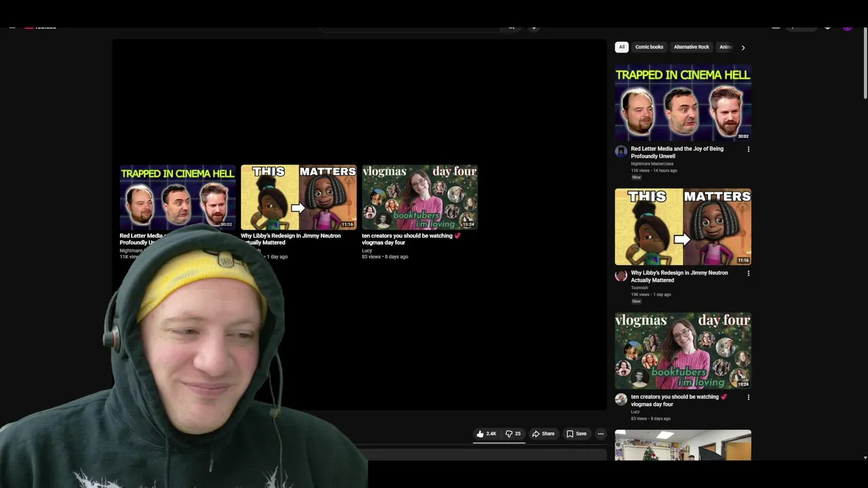Open options menu for ten creators video
Image resolution: width=868 pixels, height=488 pixels.
748,397
